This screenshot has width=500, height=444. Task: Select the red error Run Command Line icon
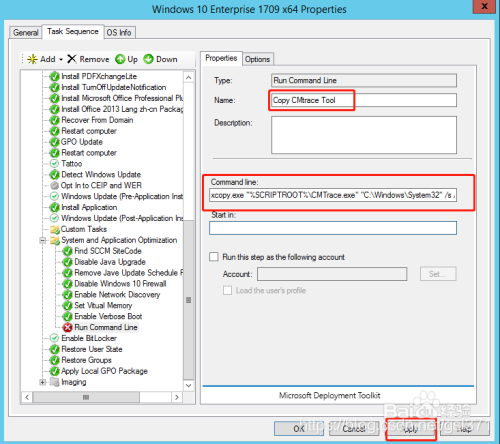(67, 328)
